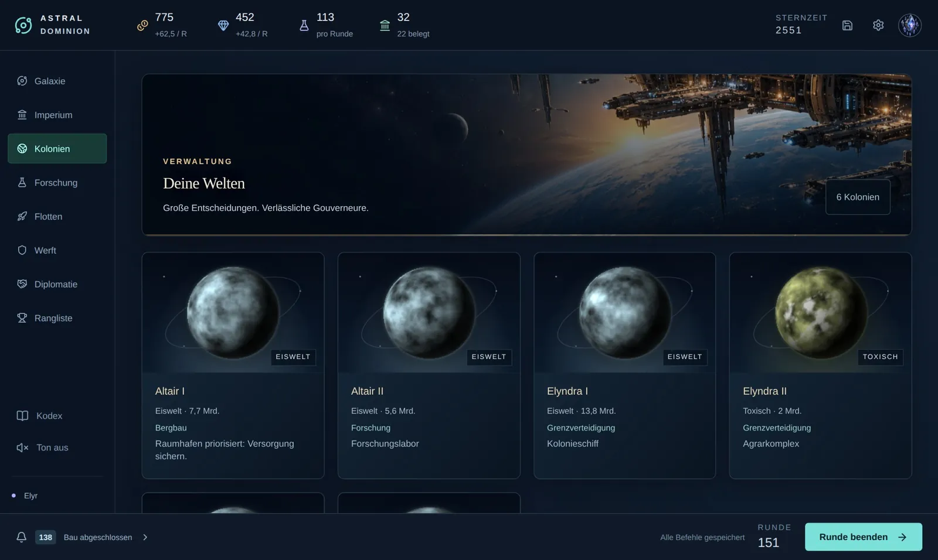
Task: Select Kolonien in the sidebar
Action: pos(57,148)
